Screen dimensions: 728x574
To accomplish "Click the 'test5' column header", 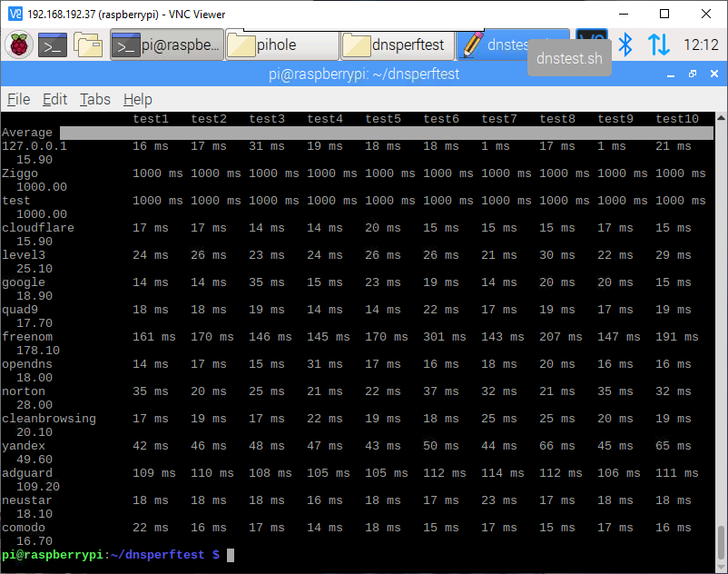I will (x=383, y=119).
